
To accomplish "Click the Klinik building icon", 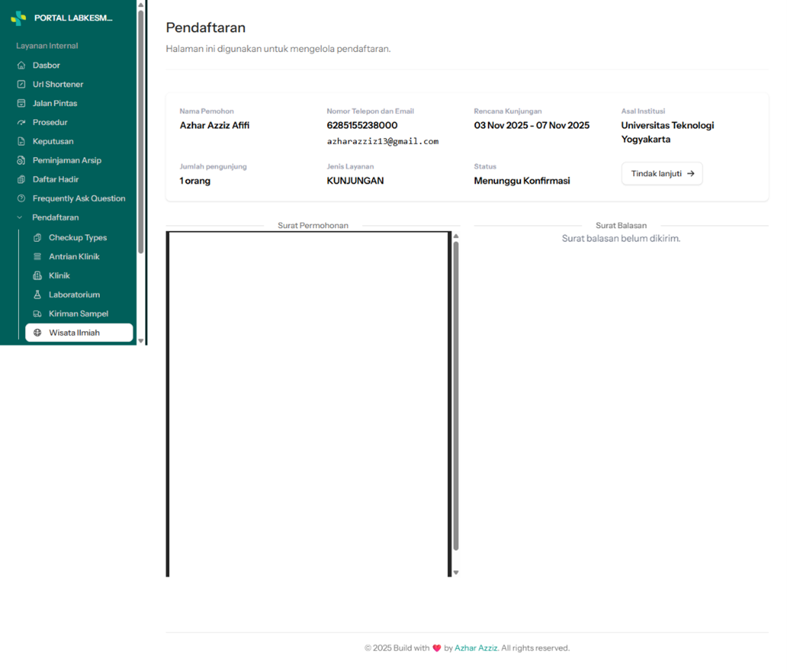I will click(37, 276).
